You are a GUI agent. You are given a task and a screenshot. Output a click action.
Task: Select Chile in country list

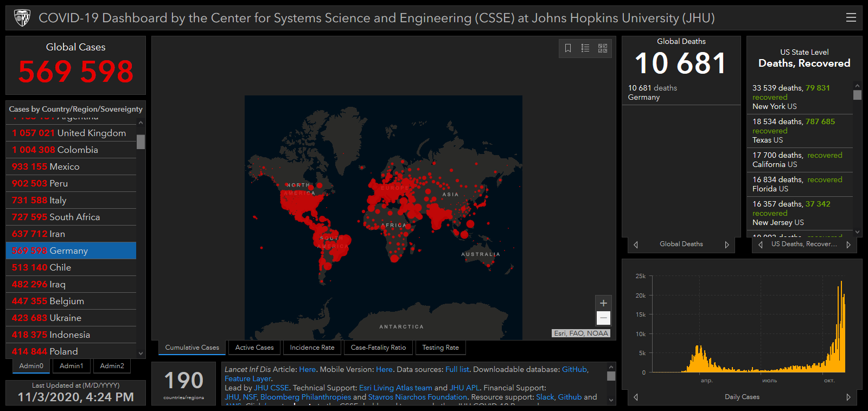[71, 267]
